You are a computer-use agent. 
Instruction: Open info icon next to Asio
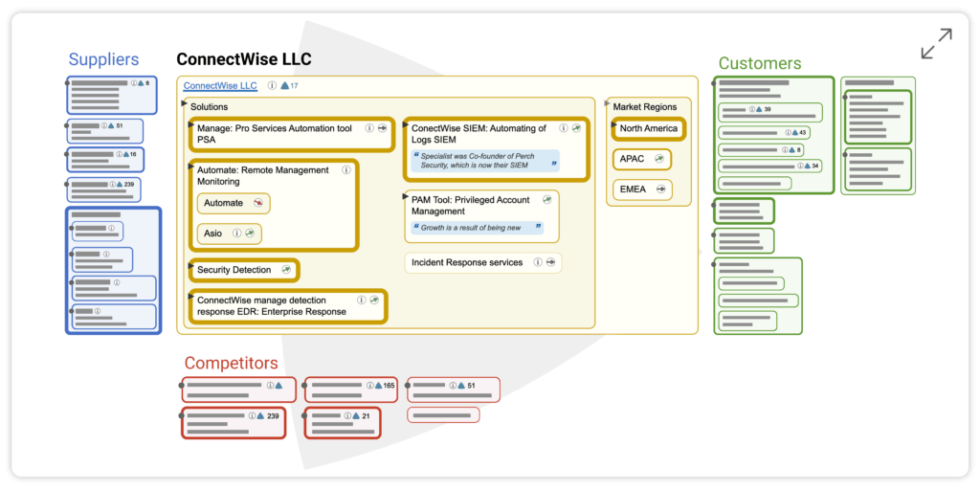[x=237, y=234]
